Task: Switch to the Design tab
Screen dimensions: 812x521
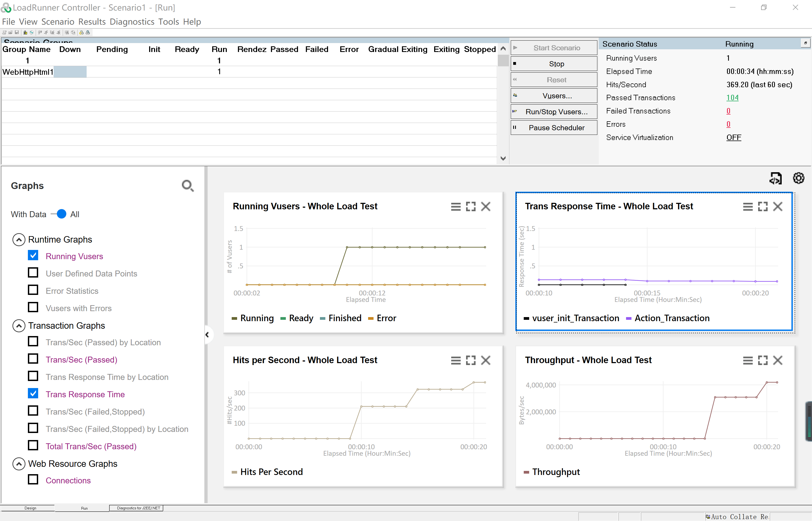Action: pos(30,508)
